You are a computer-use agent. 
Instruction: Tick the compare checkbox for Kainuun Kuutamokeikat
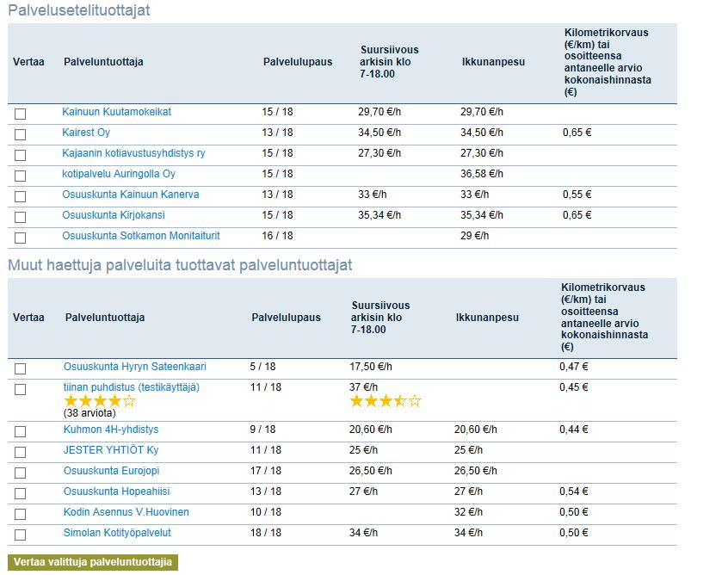(x=20, y=114)
